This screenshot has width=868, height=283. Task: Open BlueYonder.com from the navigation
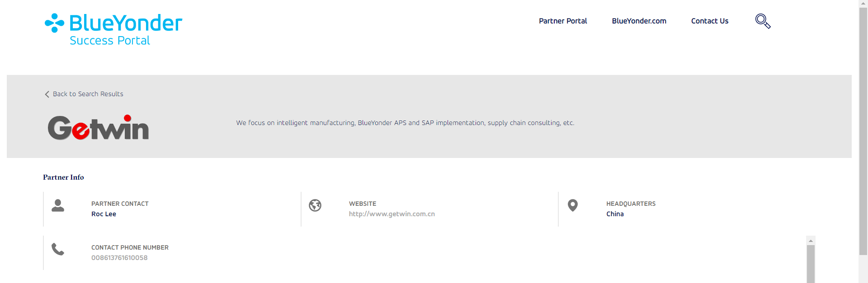[x=639, y=21]
